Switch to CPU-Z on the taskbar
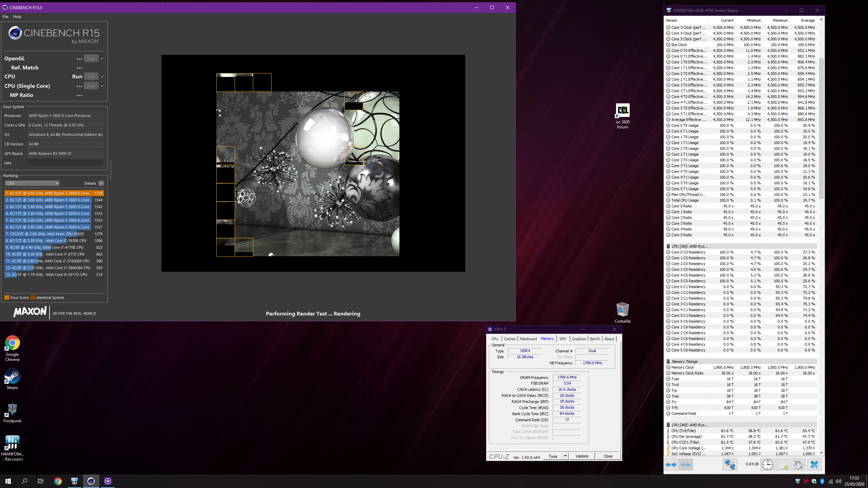868x488 pixels. [x=108, y=481]
